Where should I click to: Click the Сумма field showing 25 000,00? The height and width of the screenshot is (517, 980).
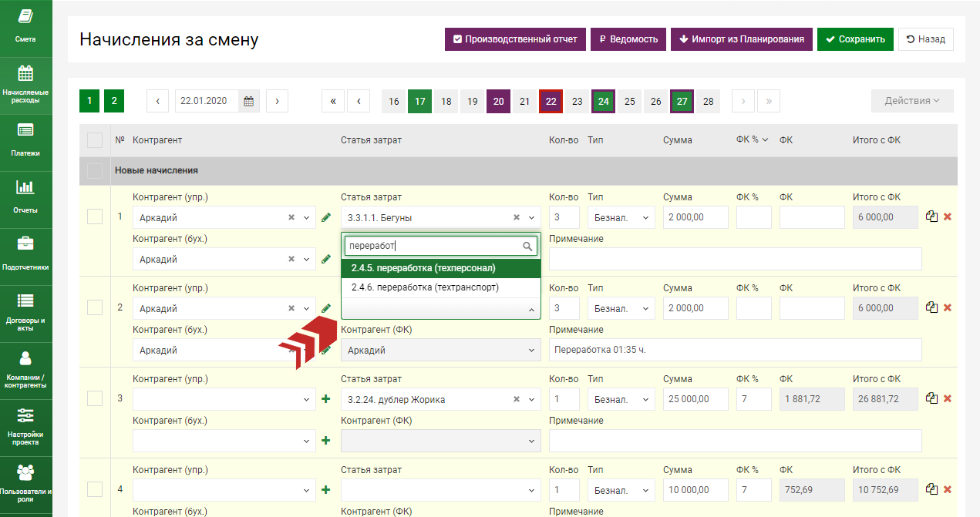(x=695, y=400)
